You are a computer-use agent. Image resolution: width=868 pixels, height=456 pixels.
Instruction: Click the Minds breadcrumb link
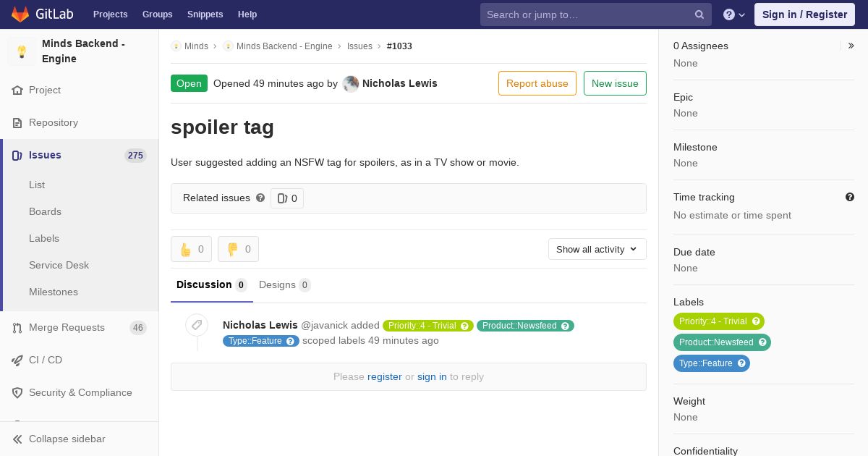point(196,46)
